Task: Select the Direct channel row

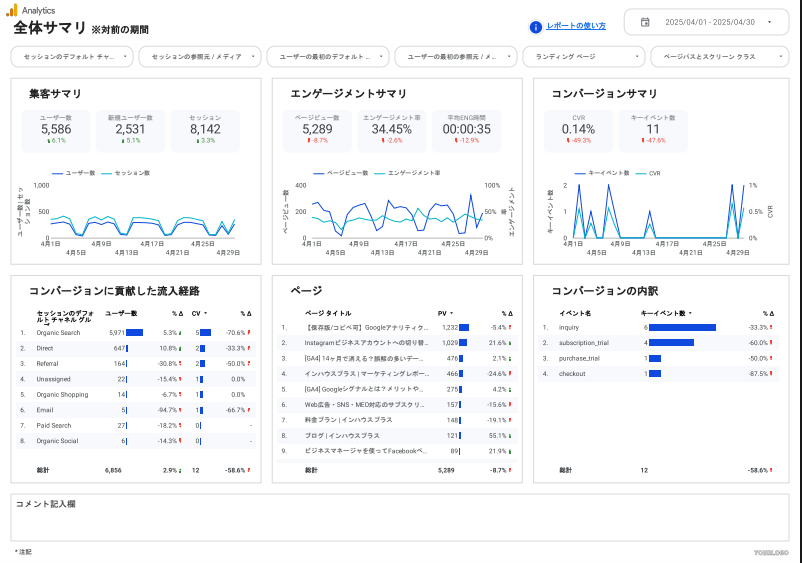Action: click(136, 348)
